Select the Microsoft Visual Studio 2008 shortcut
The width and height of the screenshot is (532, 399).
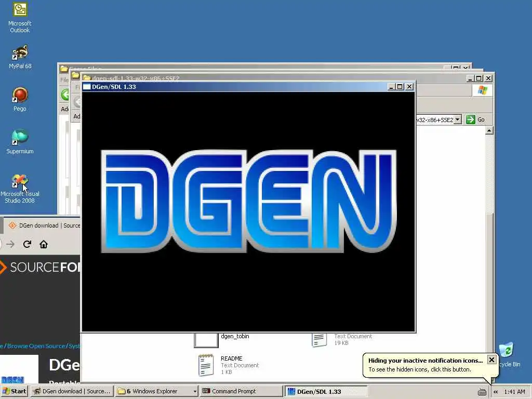[20, 189]
